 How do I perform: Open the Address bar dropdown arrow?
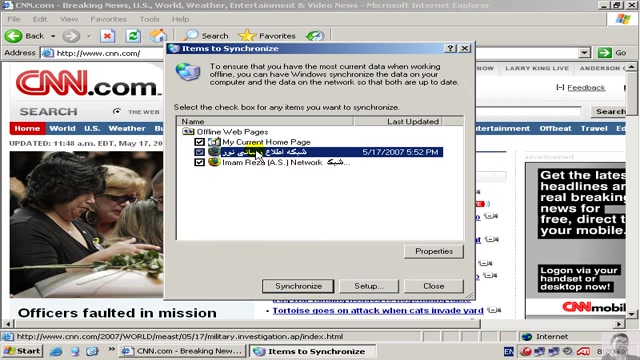point(584,53)
